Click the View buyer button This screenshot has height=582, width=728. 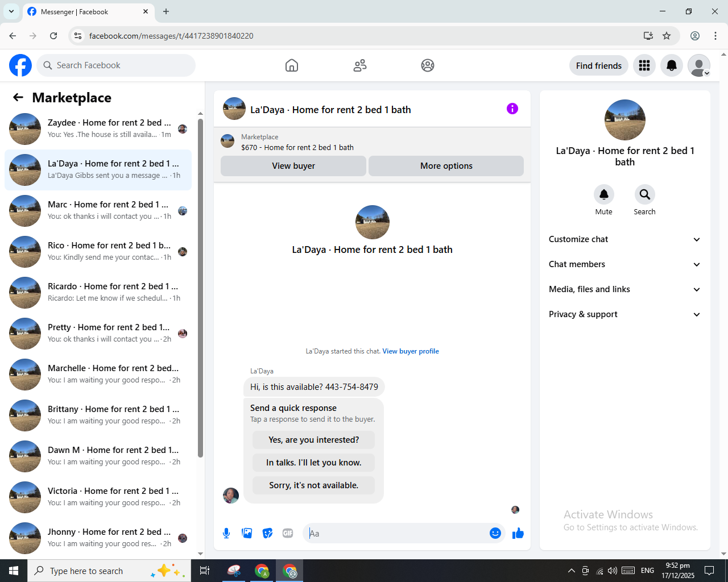coord(293,166)
